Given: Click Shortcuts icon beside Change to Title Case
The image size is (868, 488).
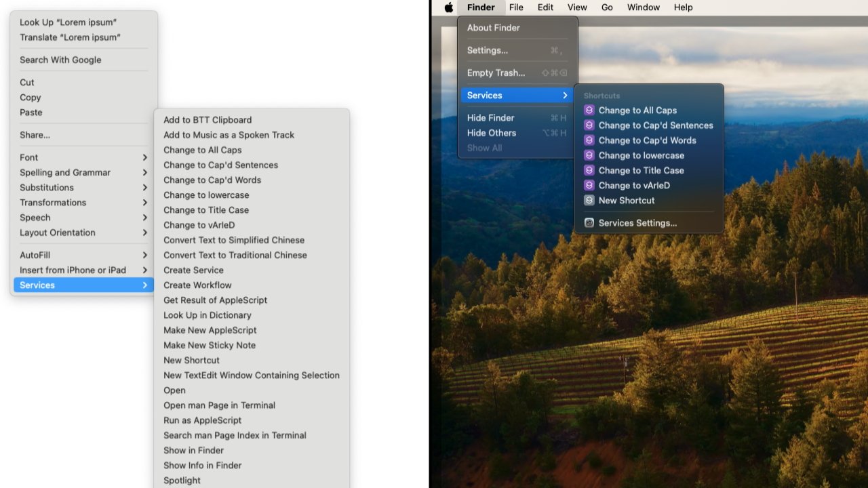Looking at the screenshot, I should tap(589, 170).
